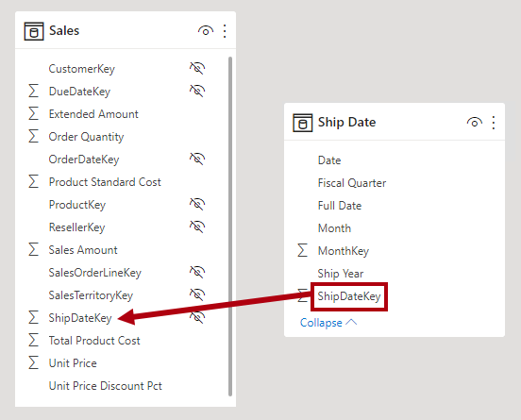
Task: Show hidden SalesTerritoryKey column
Action: point(197,294)
